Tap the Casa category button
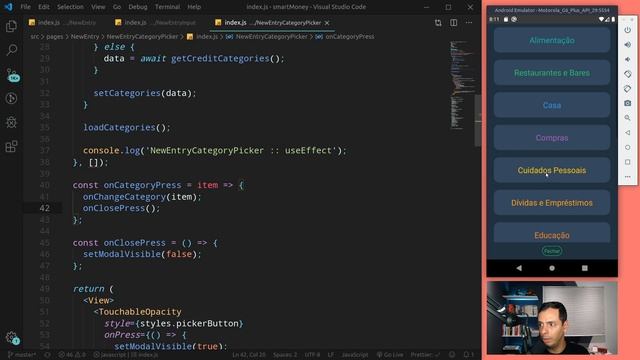This screenshot has width=640, height=360. [552, 105]
